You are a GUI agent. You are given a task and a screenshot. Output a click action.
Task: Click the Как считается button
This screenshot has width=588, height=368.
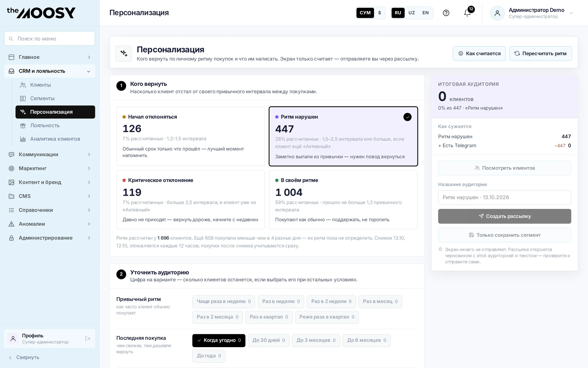tap(479, 53)
